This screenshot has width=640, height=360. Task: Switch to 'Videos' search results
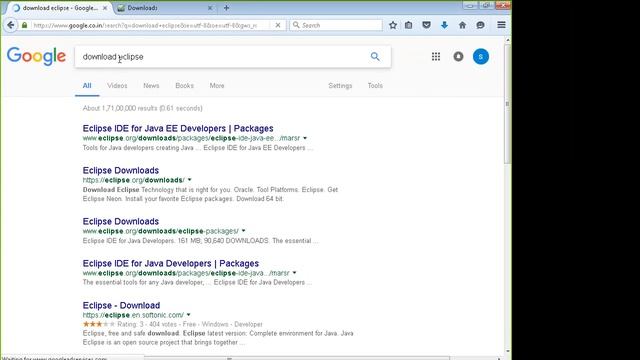click(117, 86)
